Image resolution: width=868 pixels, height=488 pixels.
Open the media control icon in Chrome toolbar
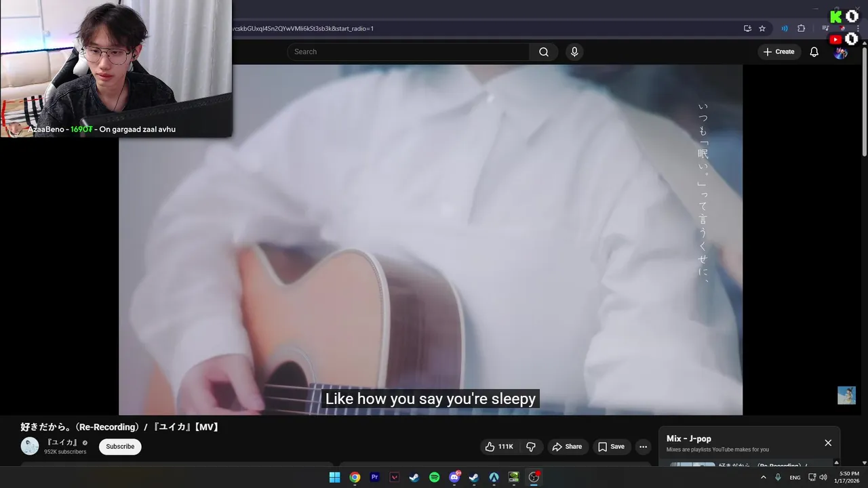(x=825, y=28)
